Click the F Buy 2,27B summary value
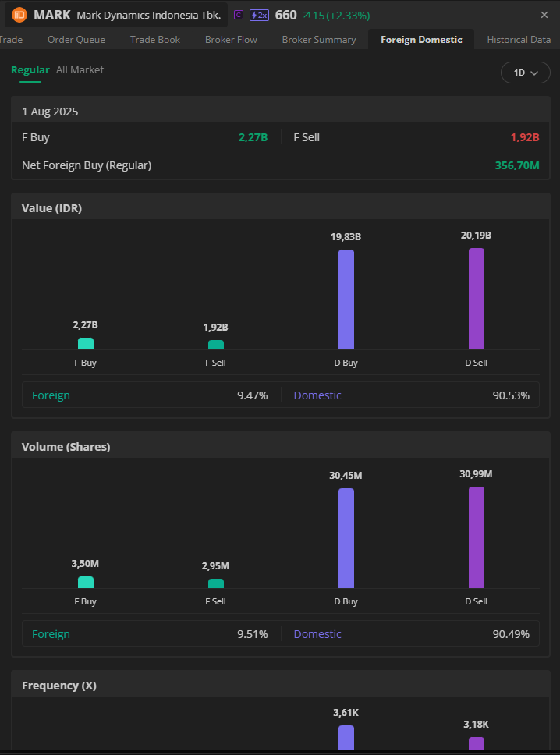Viewport: 560px width, 755px height. (253, 137)
